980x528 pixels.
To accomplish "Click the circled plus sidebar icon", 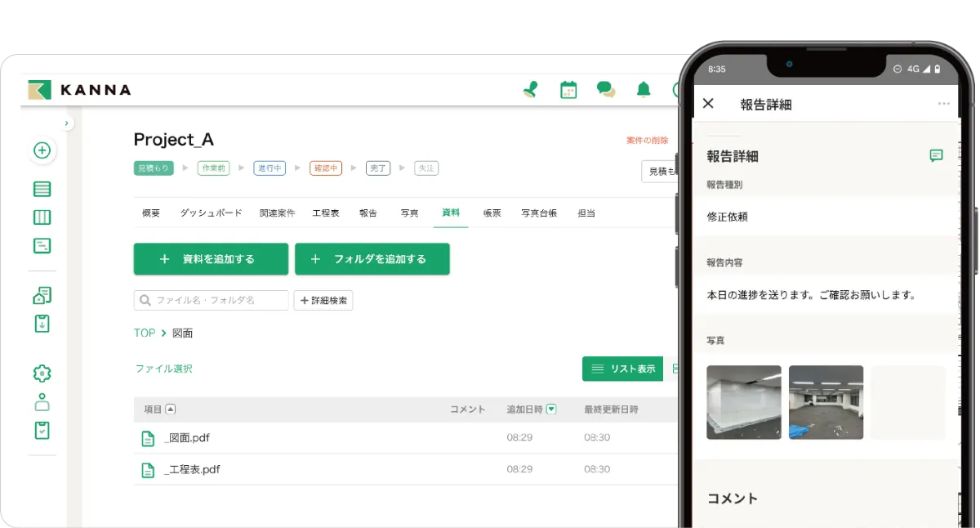I will pyautogui.click(x=42, y=150).
